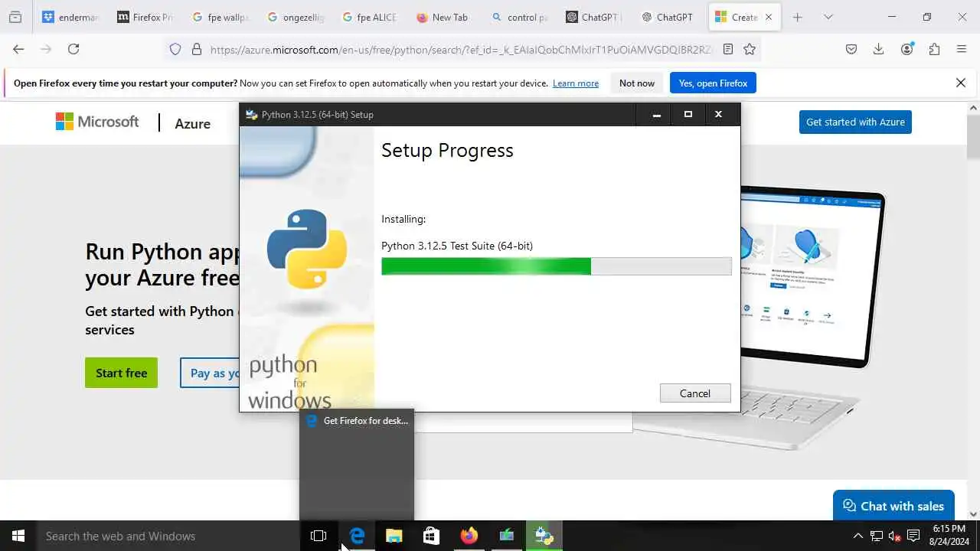Screen dimensions: 980x551
Task: Click the Microsoft logo on Azure page
Action: point(97,122)
